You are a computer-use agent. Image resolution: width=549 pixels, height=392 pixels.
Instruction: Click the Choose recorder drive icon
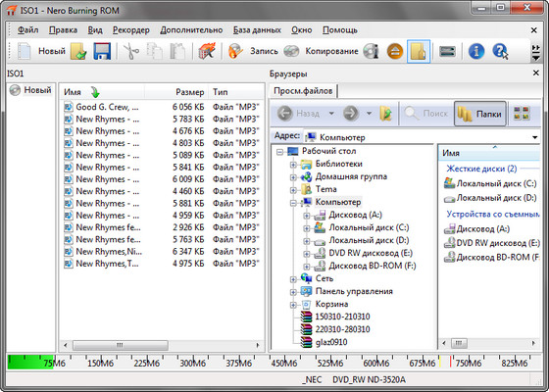[x=447, y=52]
